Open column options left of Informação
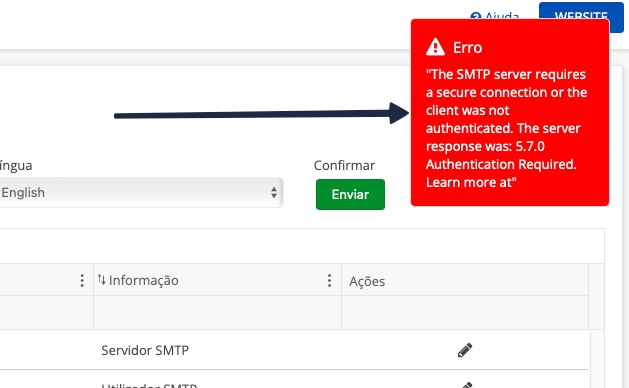 pyautogui.click(x=82, y=280)
